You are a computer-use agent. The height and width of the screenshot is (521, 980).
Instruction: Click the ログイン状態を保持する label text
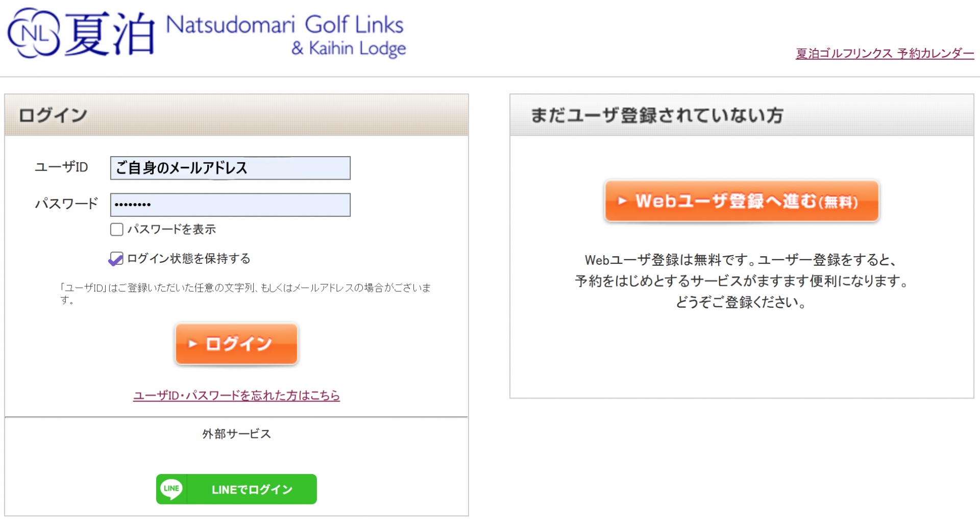tap(189, 259)
